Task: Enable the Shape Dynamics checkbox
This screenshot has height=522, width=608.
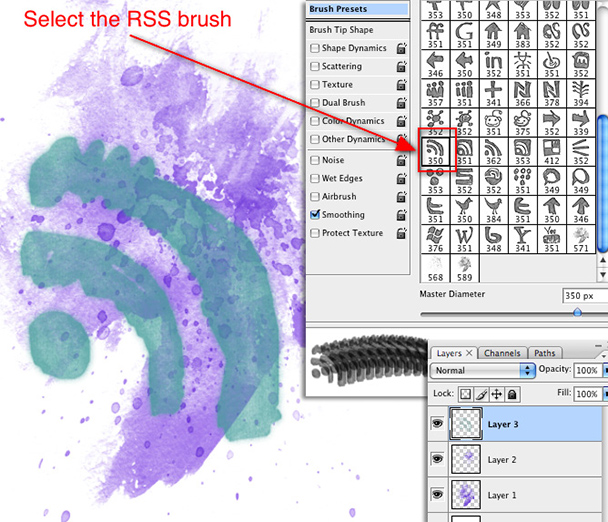Action: (x=315, y=48)
